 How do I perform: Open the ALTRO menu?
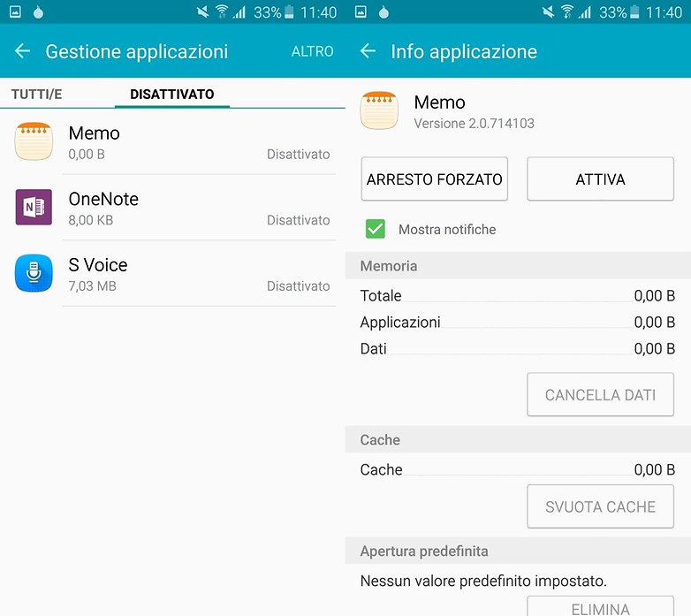[312, 51]
